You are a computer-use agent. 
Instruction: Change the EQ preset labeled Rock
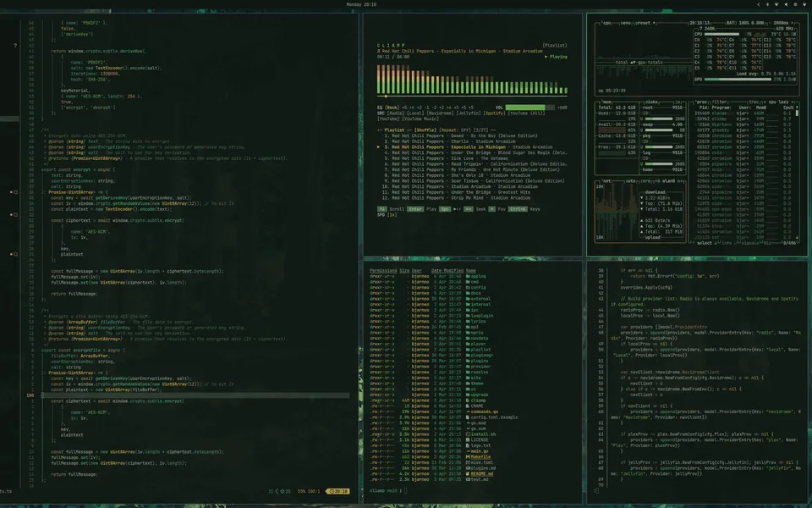(x=392, y=108)
